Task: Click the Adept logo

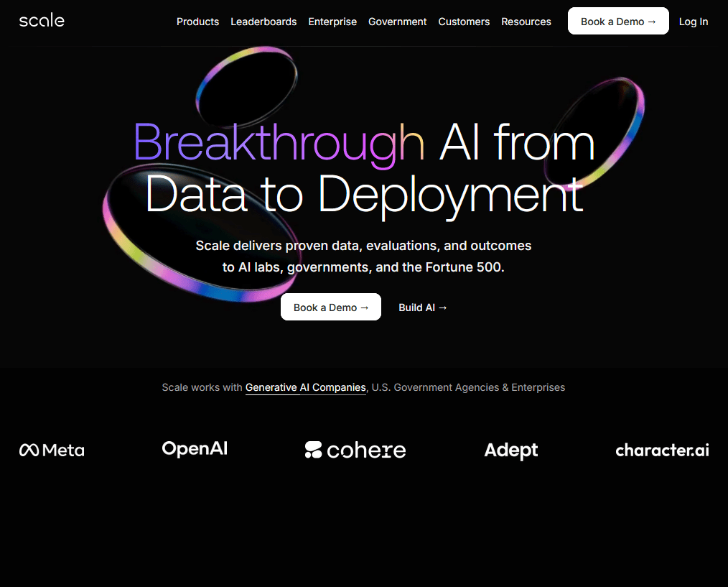Action: tap(510, 450)
